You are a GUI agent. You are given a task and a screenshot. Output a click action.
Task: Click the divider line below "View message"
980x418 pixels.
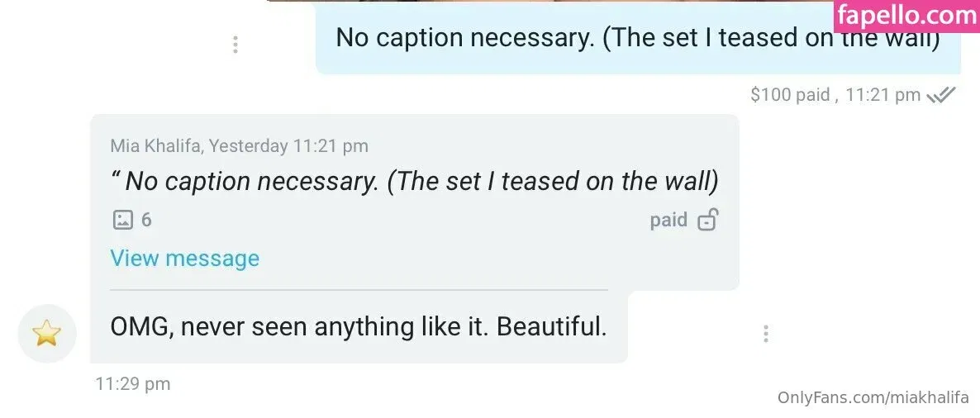(x=359, y=290)
